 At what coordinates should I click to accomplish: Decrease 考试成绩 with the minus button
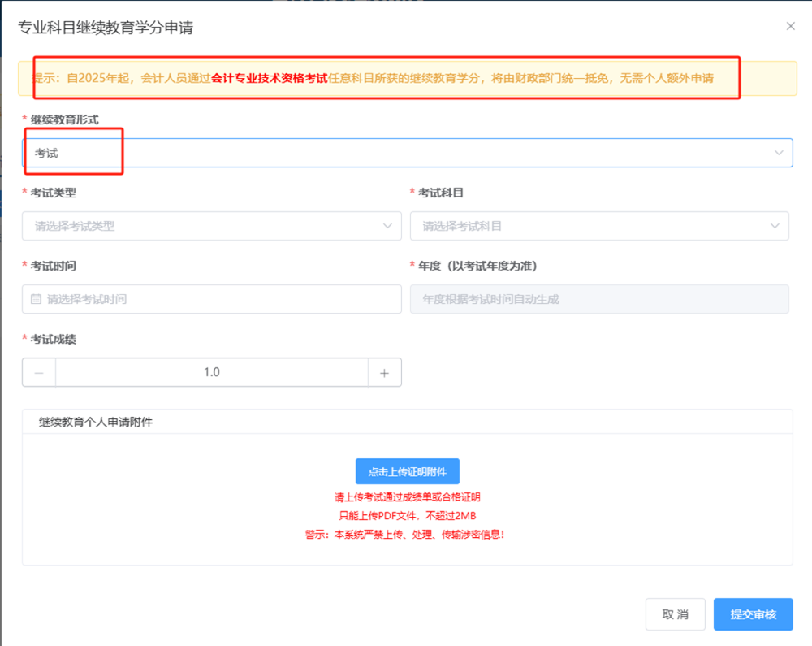pyautogui.click(x=39, y=372)
